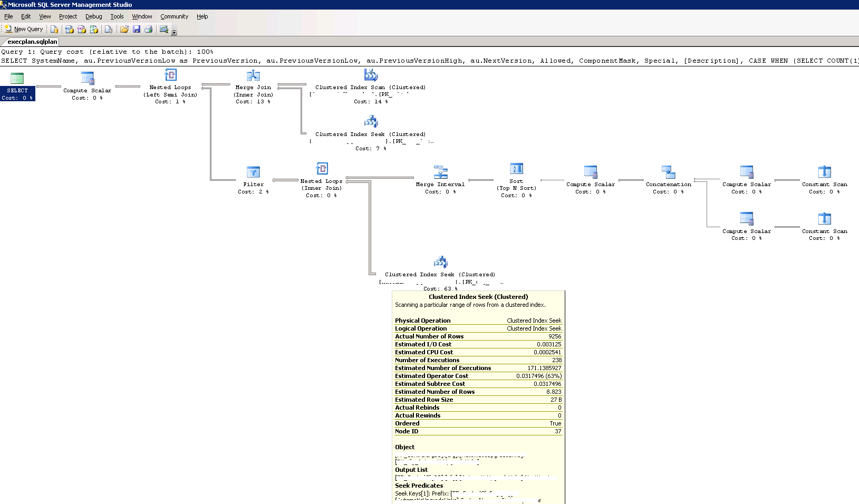This screenshot has width=859, height=504.
Task: Click the New Query toolbar button
Action: 24,29
